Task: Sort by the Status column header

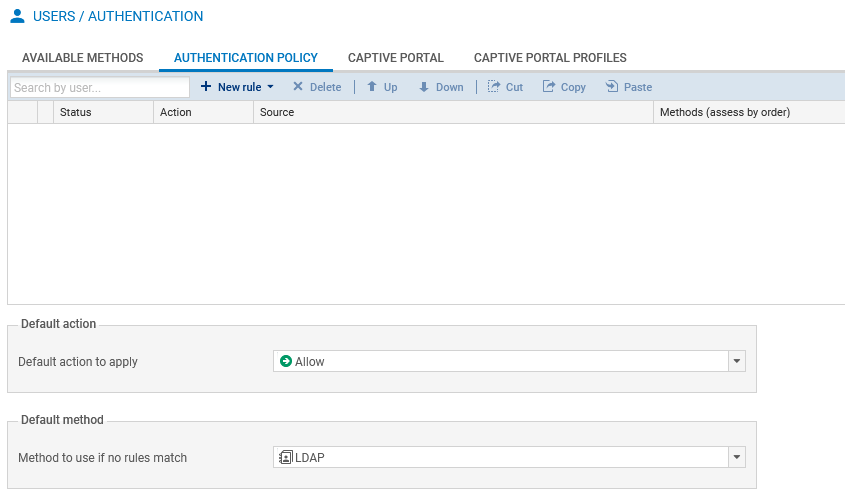Action: pyautogui.click(x=75, y=112)
